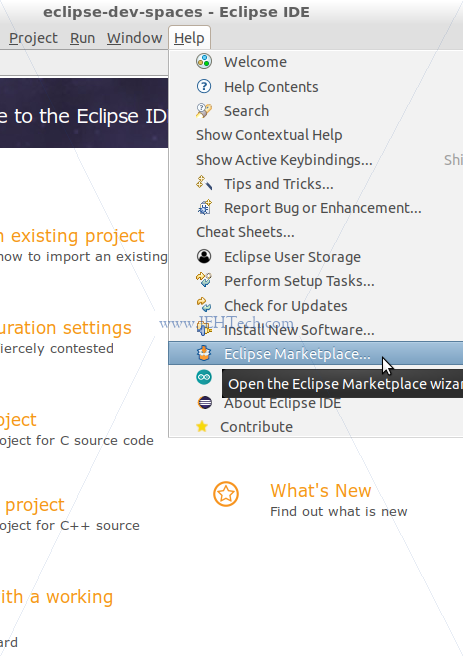
Task: Open the 'ith a working' welcome link
Action: [56, 597]
